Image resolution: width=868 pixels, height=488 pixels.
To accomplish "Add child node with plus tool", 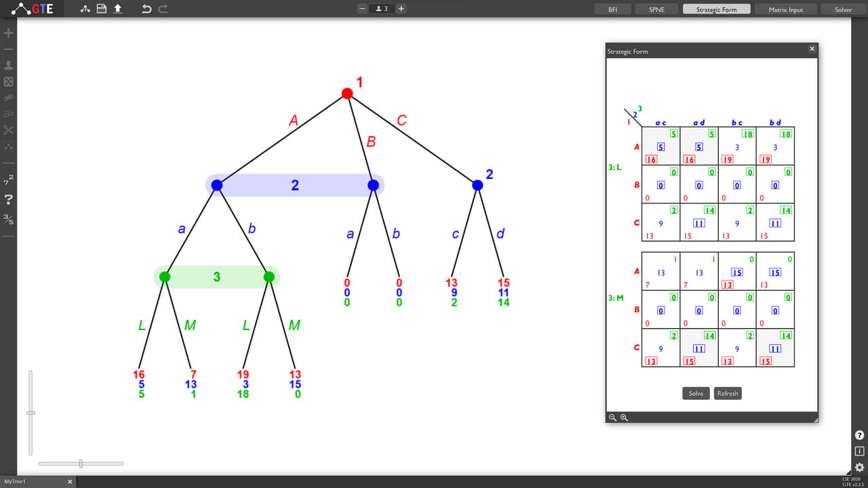I will pyautogui.click(x=9, y=33).
